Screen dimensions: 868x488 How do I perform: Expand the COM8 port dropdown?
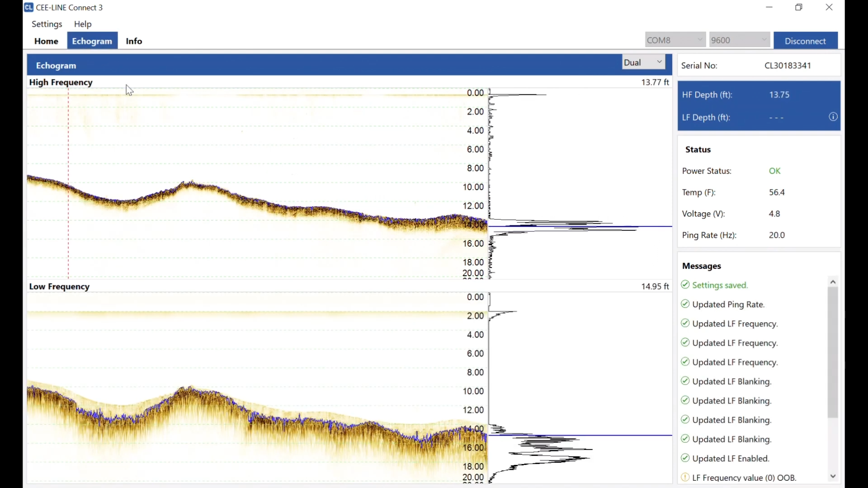point(675,40)
